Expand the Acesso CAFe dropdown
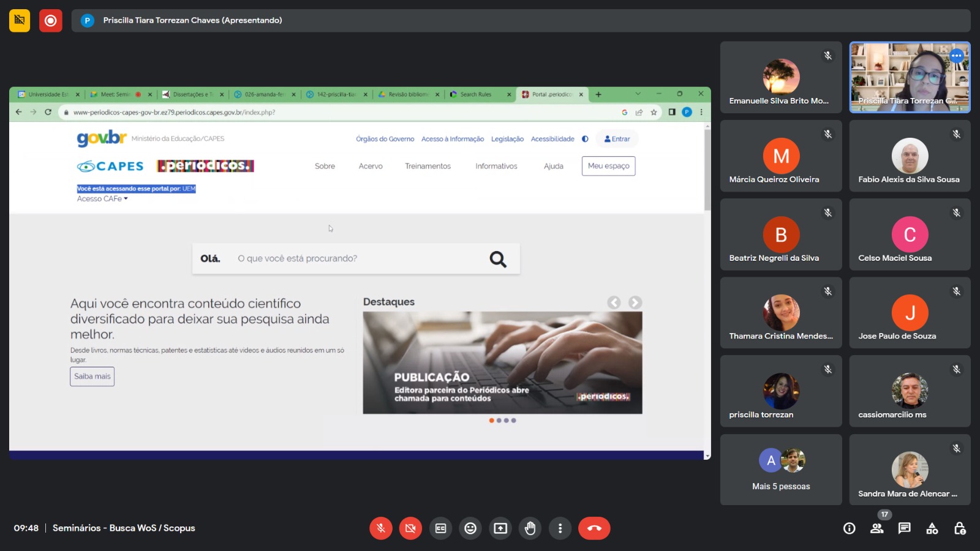Viewport: 980px width, 551px height. coord(102,199)
